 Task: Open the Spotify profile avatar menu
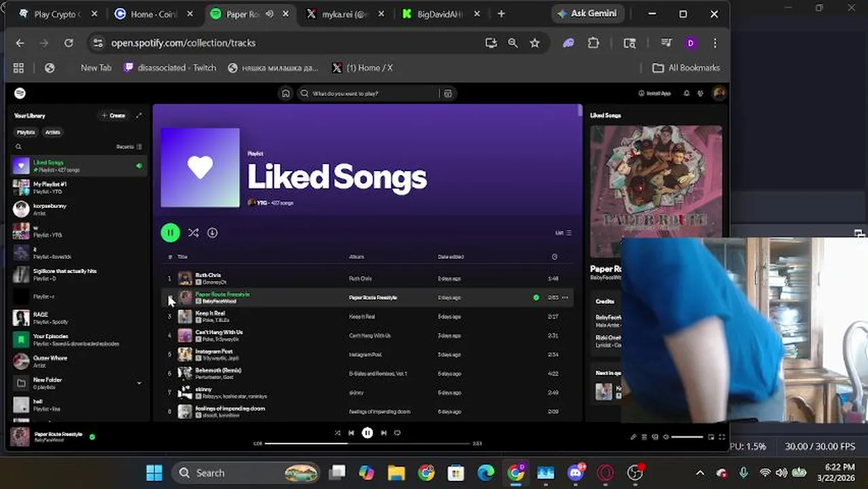719,93
